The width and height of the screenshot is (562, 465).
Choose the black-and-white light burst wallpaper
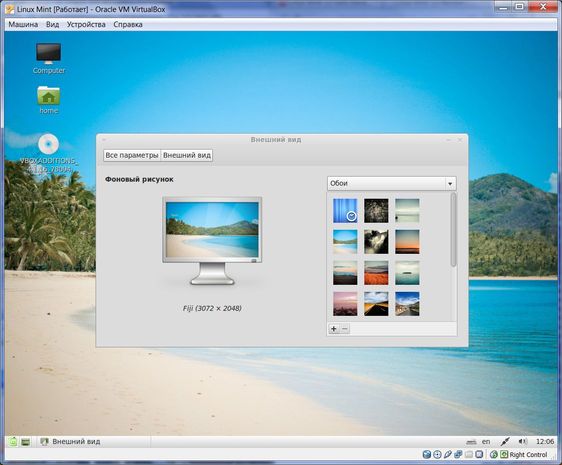(x=376, y=242)
